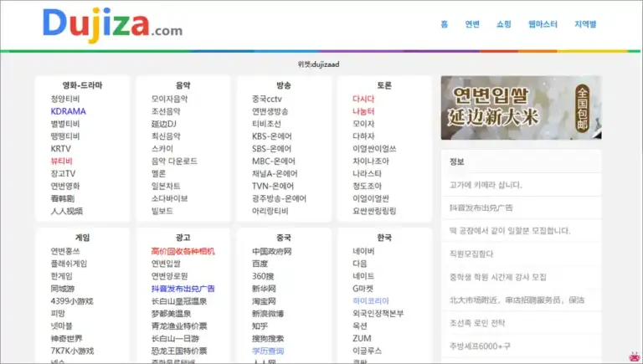
Task: Open the 中国政府网 link
Action: (272, 251)
